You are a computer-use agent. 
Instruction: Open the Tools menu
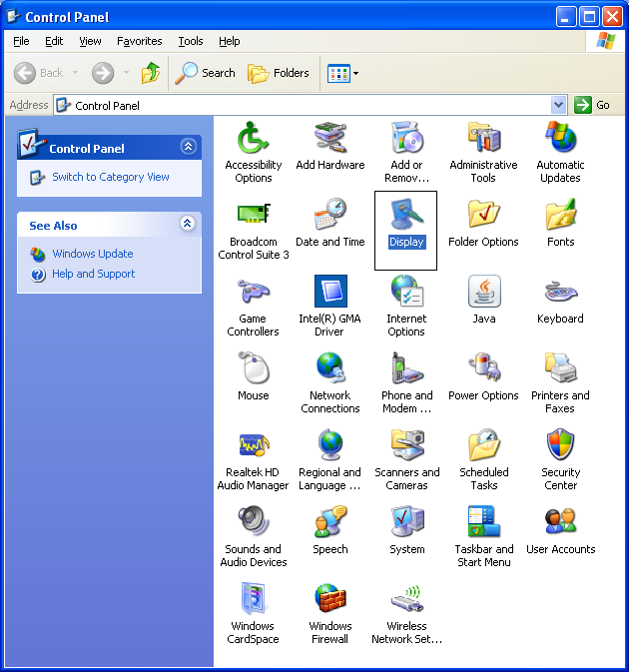[x=191, y=41]
